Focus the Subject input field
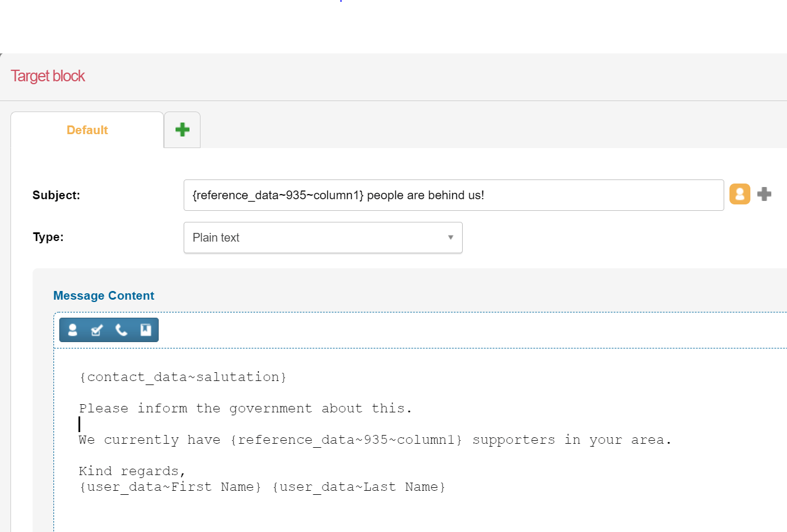Image resolution: width=787 pixels, height=532 pixels. [x=453, y=195]
